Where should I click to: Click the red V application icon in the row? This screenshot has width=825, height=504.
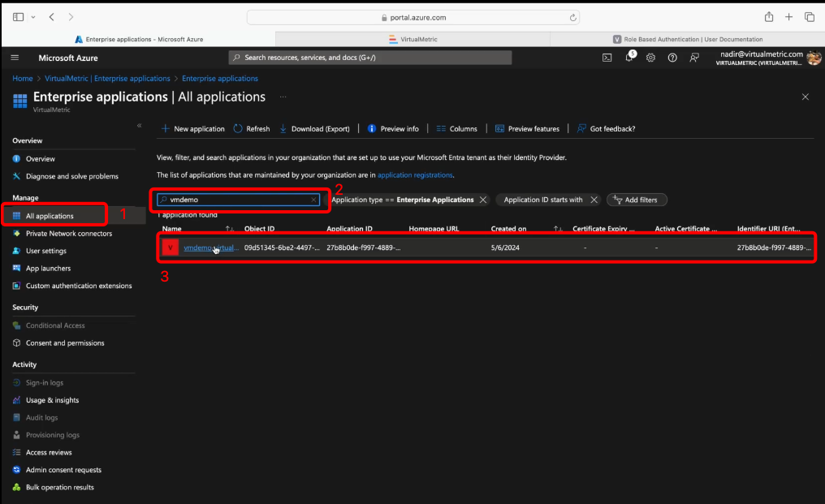pos(171,248)
